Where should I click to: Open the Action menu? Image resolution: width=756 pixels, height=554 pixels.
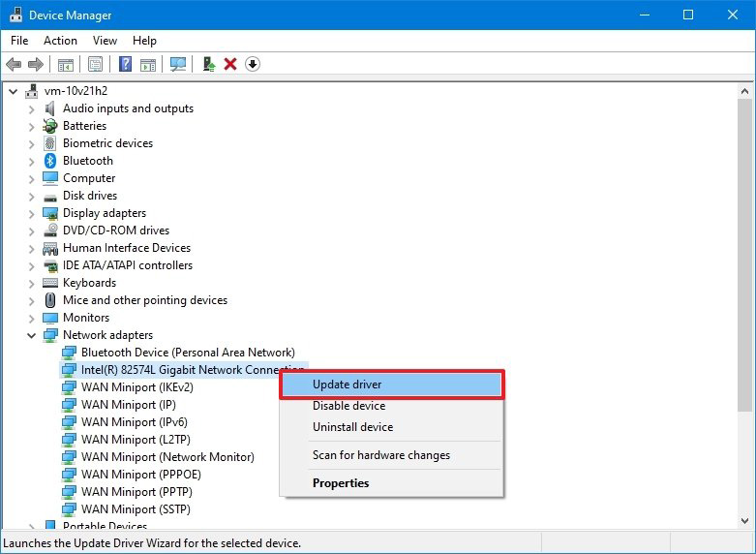(60, 41)
